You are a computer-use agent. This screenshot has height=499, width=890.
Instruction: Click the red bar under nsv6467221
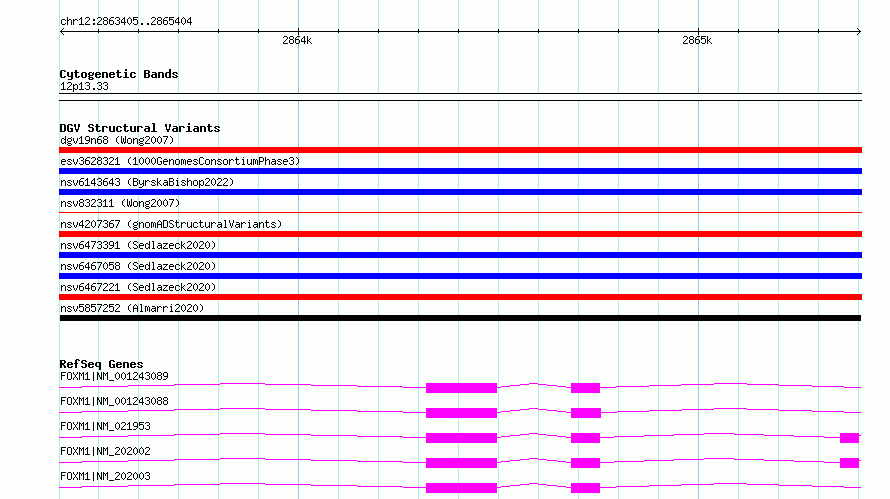(x=460, y=297)
